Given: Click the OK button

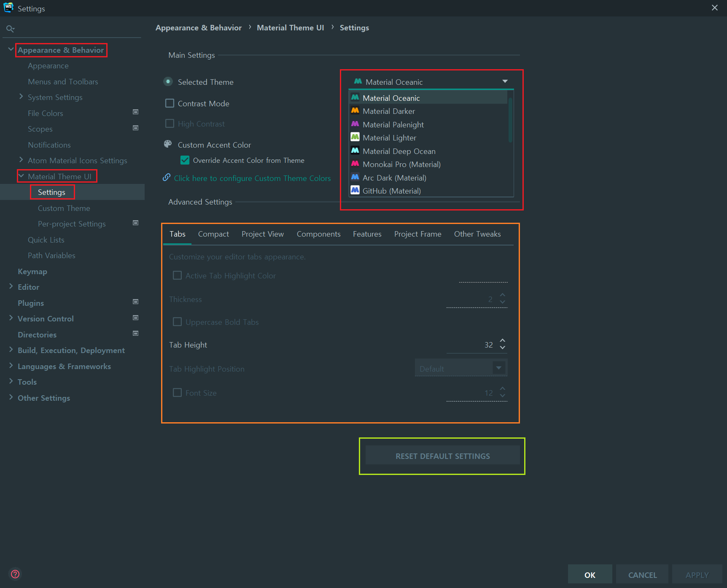Looking at the screenshot, I should [590, 575].
